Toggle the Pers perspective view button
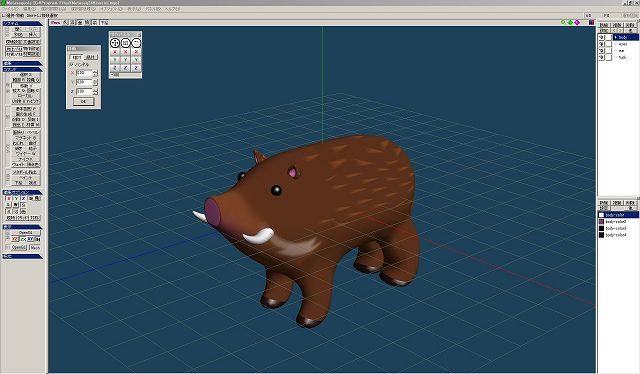 tap(56, 23)
